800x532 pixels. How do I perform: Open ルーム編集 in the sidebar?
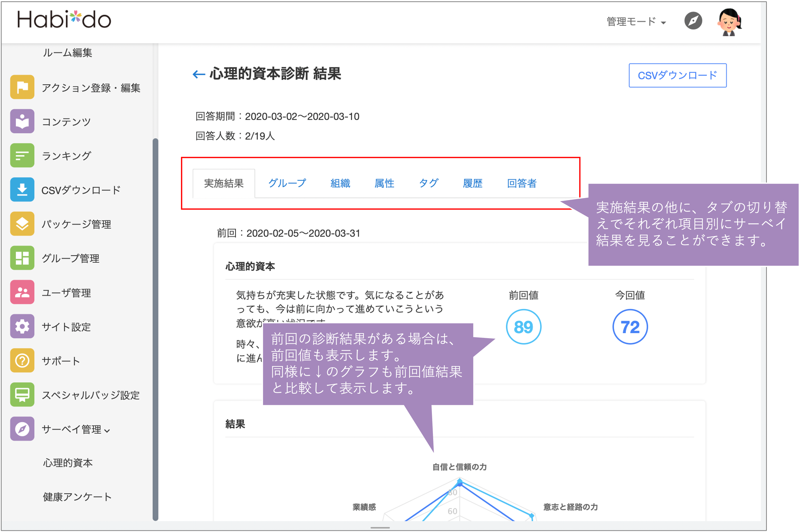point(67,53)
